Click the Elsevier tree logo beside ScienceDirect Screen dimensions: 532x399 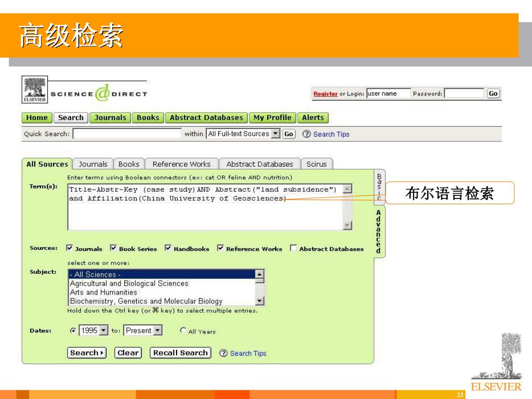coord(35,89)
